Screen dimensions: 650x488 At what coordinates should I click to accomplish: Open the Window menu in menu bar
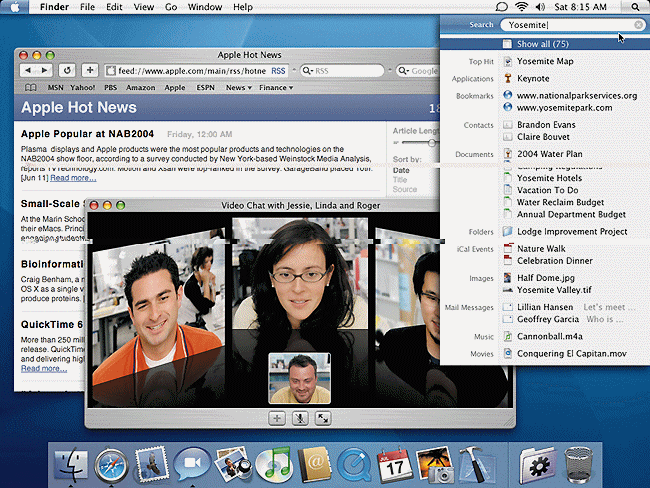(x=204, y=7)
